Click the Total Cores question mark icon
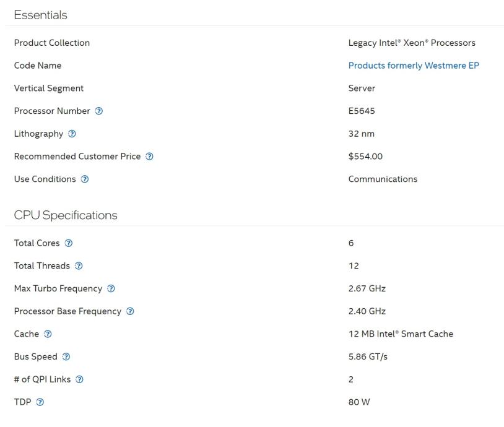The image size is (504, 427). coord(69,243)
